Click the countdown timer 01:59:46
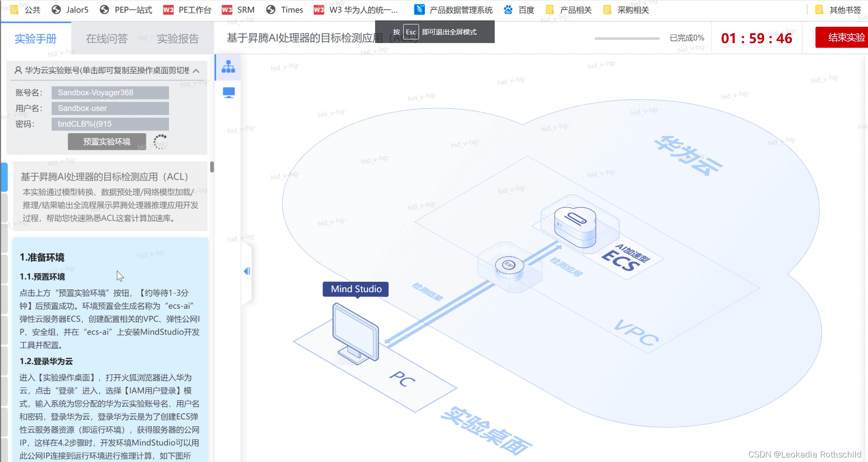Viewport: 868px width, 462px height. (x=757, y=38)
